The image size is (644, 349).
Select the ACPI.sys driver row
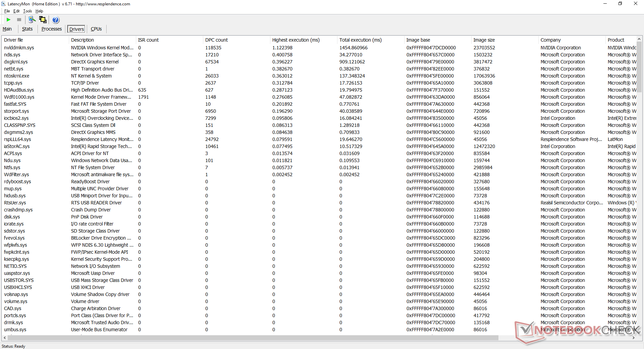319,153
